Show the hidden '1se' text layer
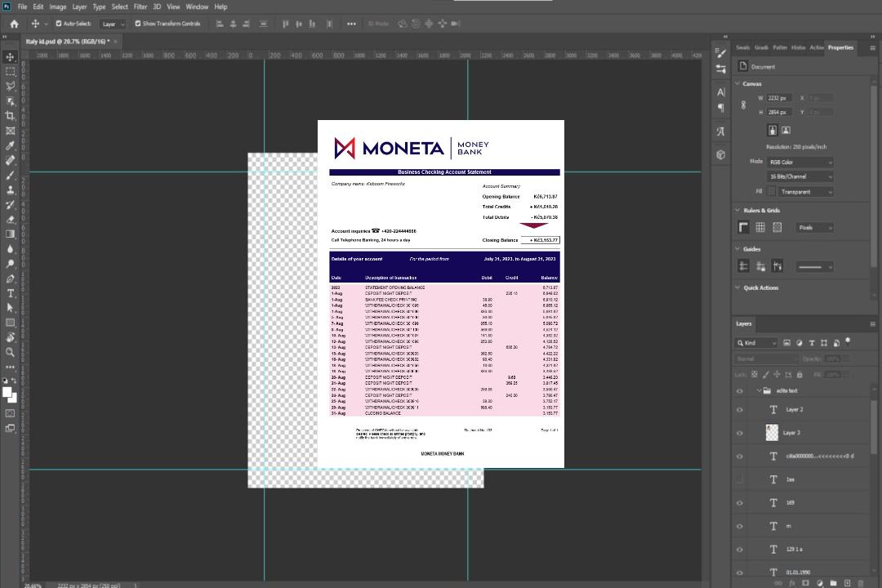 click(740, 479)
